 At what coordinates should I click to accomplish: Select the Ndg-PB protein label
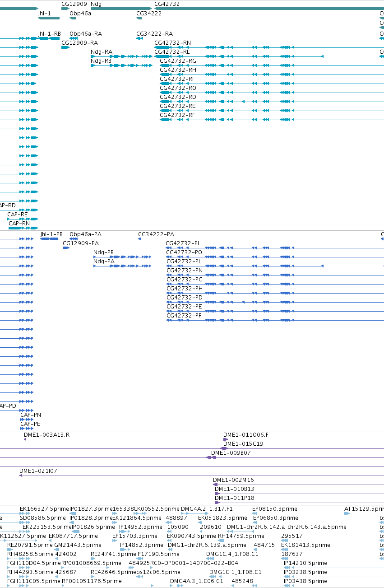point(103,252)
